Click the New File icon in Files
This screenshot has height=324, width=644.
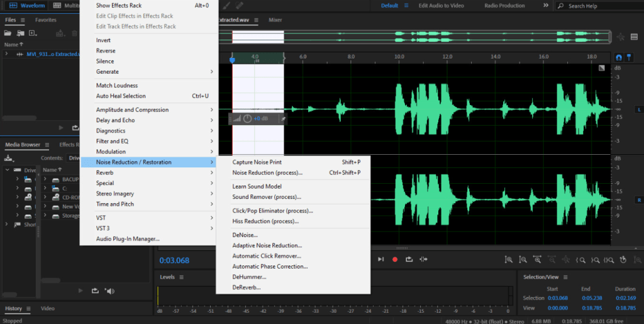point(32,33)
